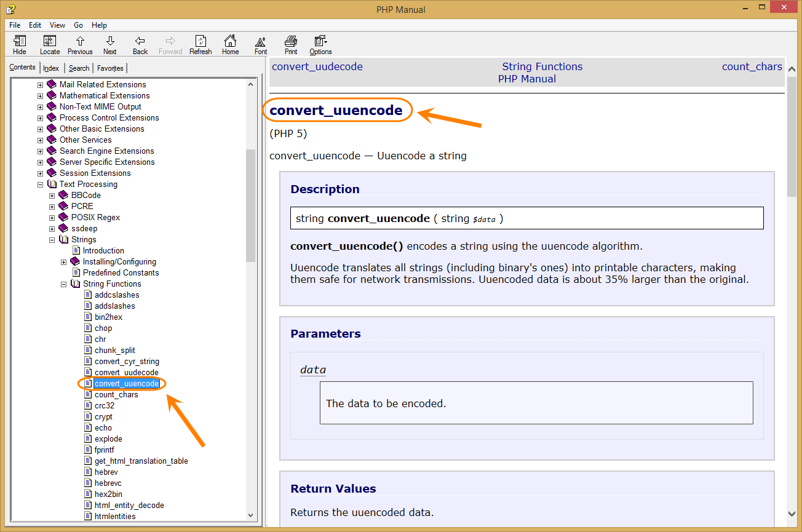
Task: Hide the navigation pane with Hide button
Action: coord(20,45)
